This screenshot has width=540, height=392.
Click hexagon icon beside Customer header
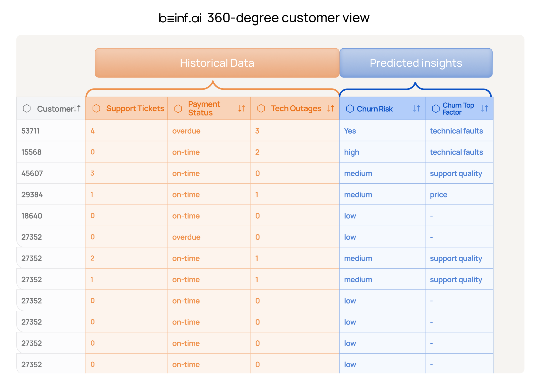(x=27, y=109)
